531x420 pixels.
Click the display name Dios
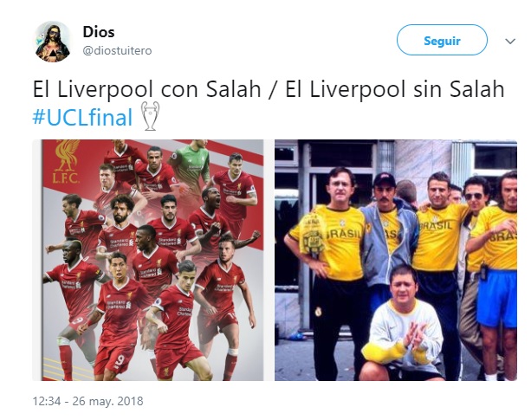pyautogui.click(x=99, y=32)
